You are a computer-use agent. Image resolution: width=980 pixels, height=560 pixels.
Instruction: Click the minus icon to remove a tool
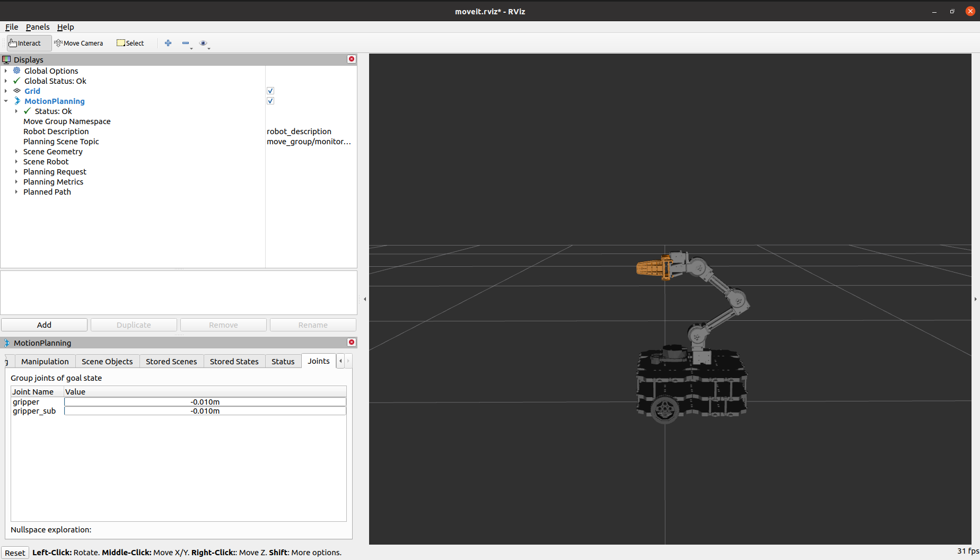pyautogui.click(x=185, y=43)
